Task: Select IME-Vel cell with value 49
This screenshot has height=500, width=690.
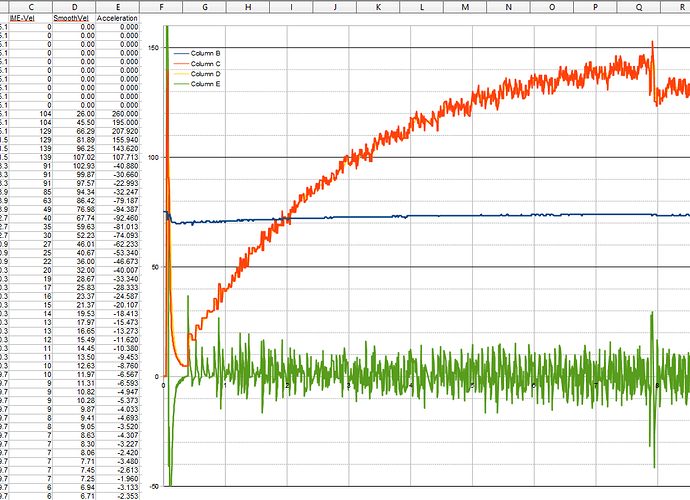Action: (x=31, y=209)
